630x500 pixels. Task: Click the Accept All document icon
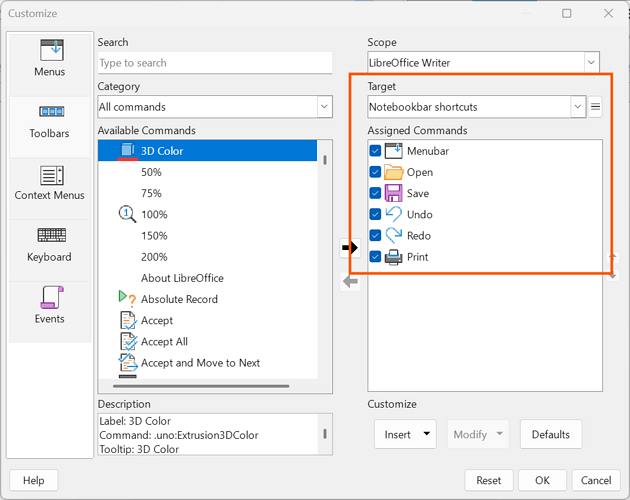pos(128,342)
